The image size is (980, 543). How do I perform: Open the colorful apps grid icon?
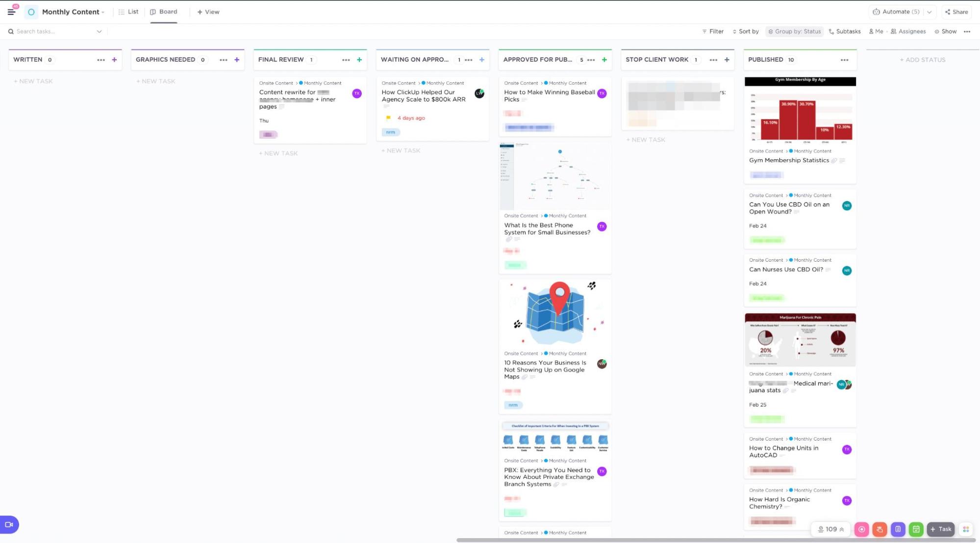966,529
